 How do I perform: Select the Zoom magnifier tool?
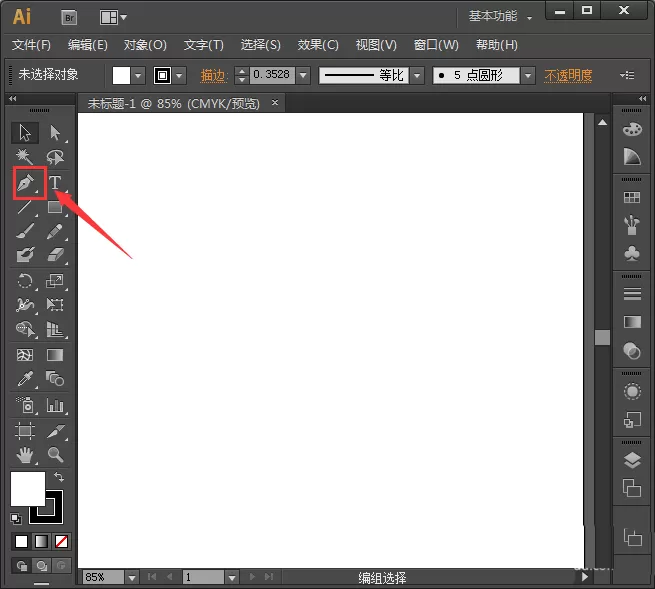point(55,454)
